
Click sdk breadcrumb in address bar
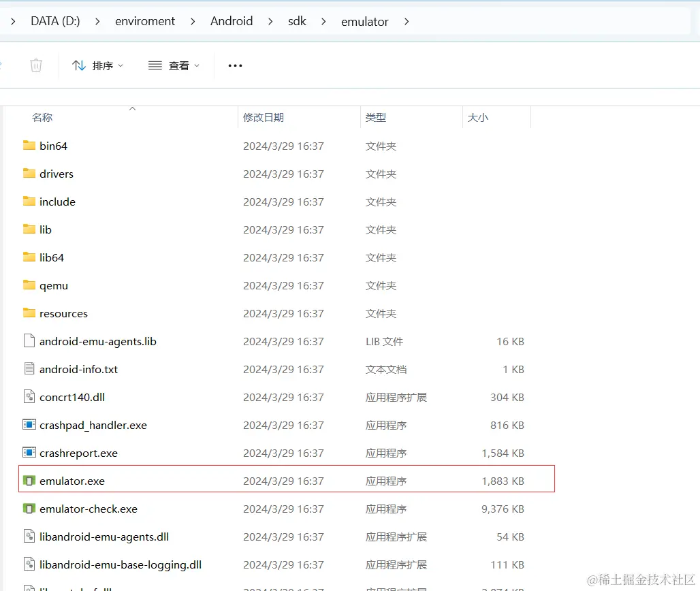click(x=297, y=21)
